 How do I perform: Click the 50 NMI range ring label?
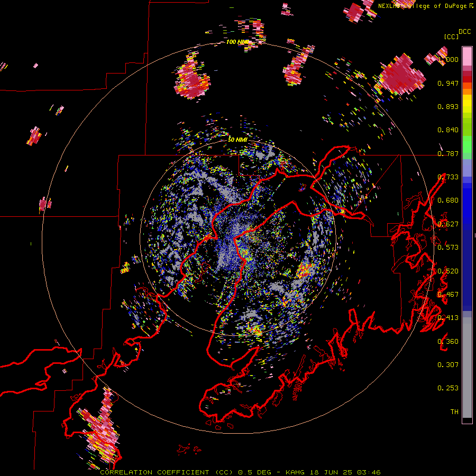[x=237, y=140]
